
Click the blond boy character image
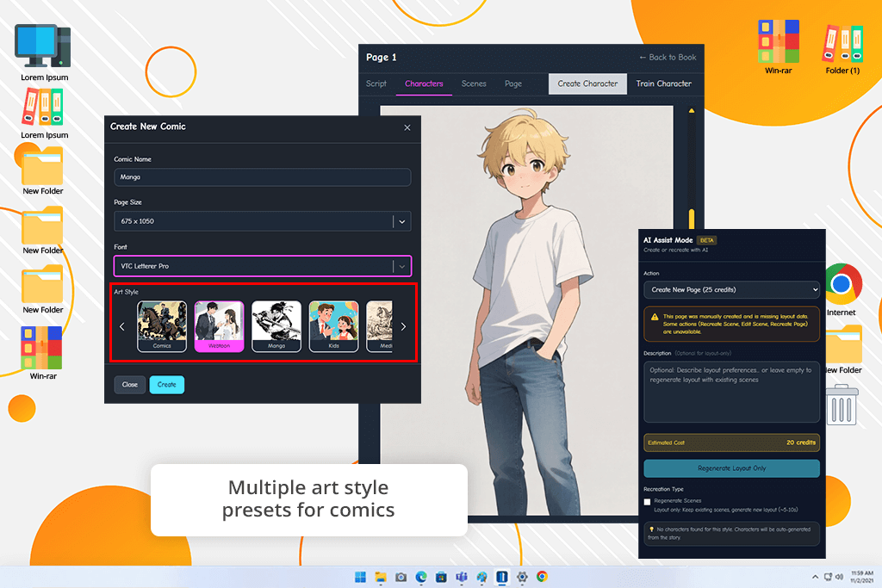pos(526,310)
